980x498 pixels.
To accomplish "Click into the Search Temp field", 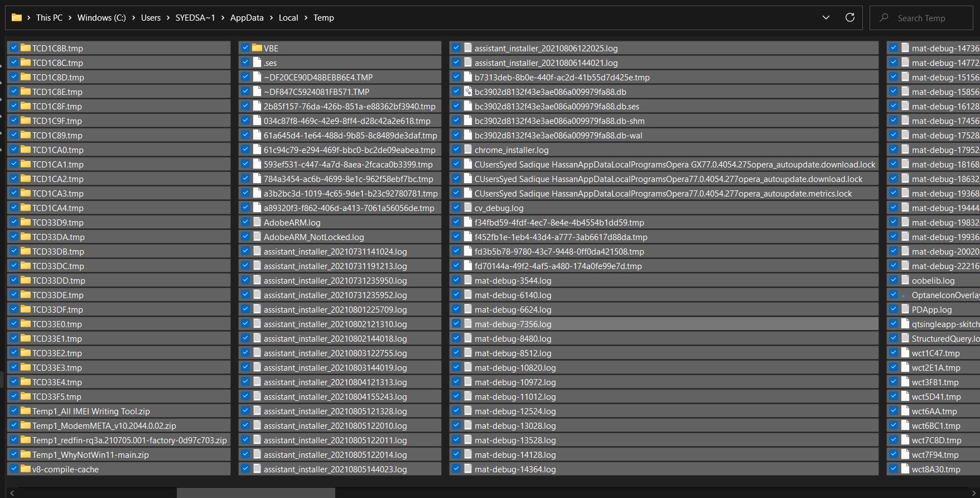I will (x=921, y=18).
